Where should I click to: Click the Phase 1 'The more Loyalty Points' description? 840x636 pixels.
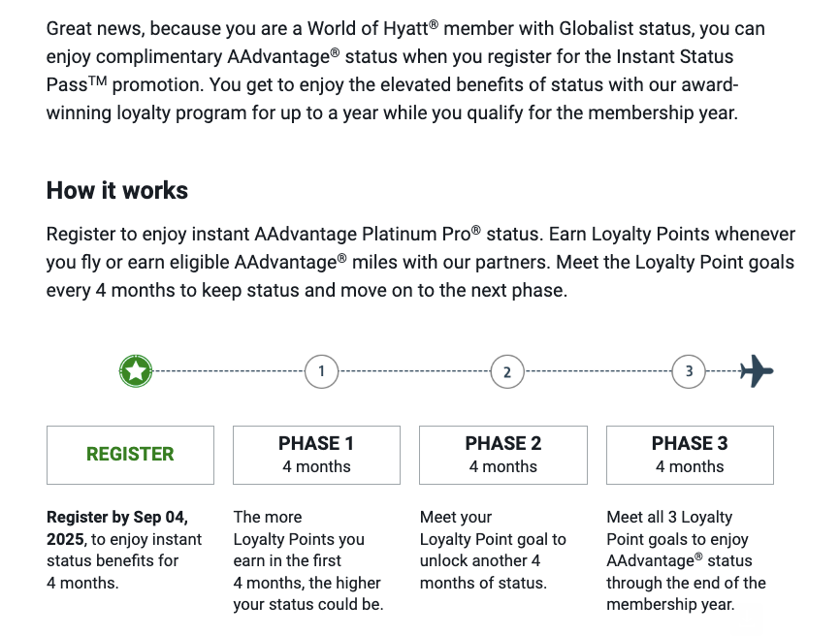click(308, 560)
